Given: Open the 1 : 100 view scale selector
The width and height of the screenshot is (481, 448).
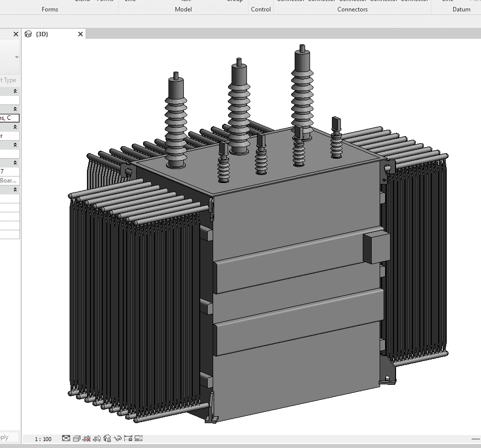Looking at the screenshot, I should point(43,439).
